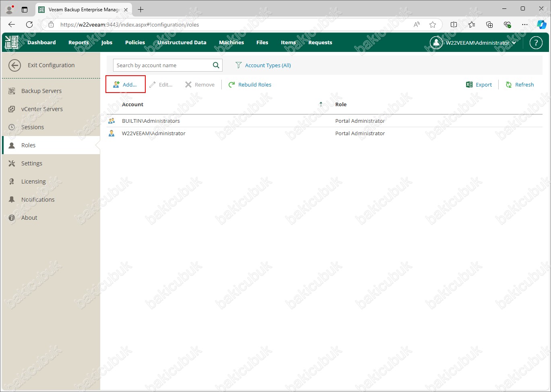551x392 pixels.
Task: Click the Add... button
Action: click(125, 85)
